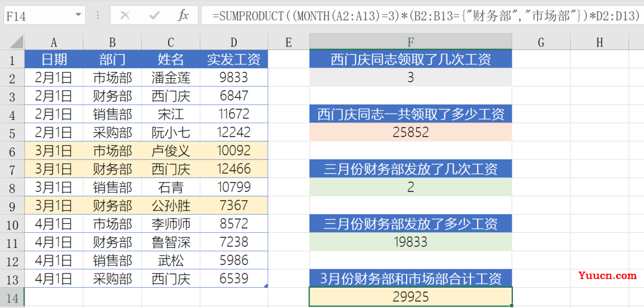Select the cell with name 公孙胜
Viewport: 644px width, 308px height.
[171, 205]
